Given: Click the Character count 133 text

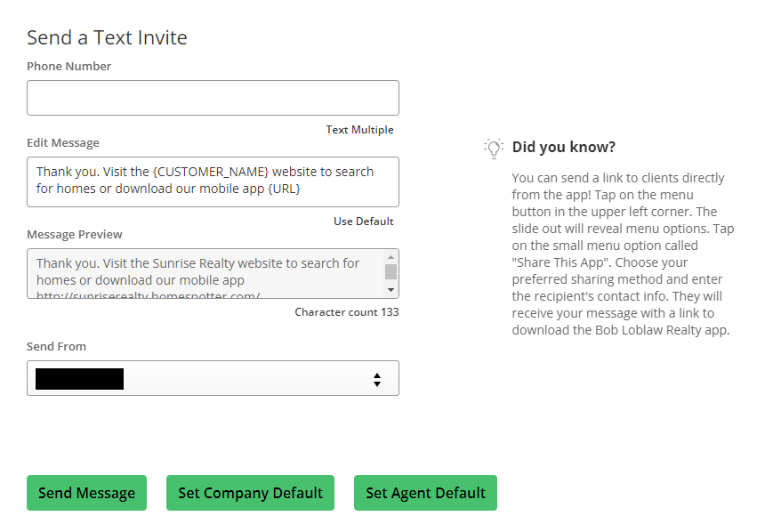Looking at the screenshot, I should pyautogui.click(x=347, y=312).
